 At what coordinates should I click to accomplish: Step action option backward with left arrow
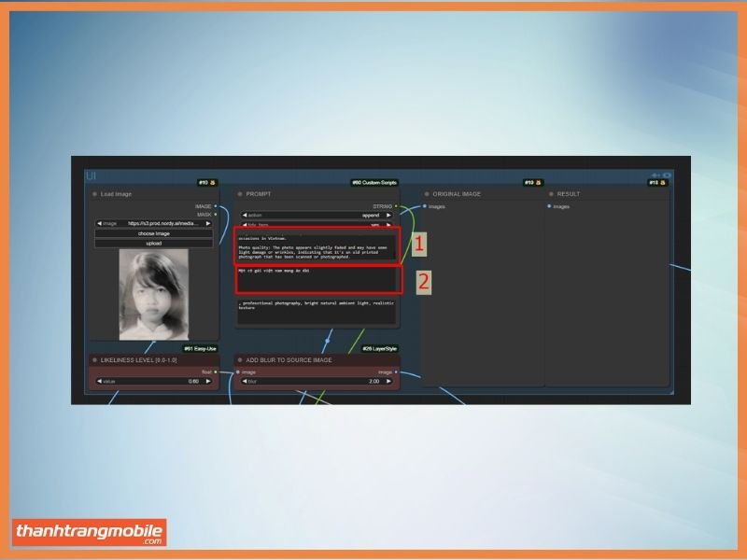pyautogui.click(x=245, y=216)
